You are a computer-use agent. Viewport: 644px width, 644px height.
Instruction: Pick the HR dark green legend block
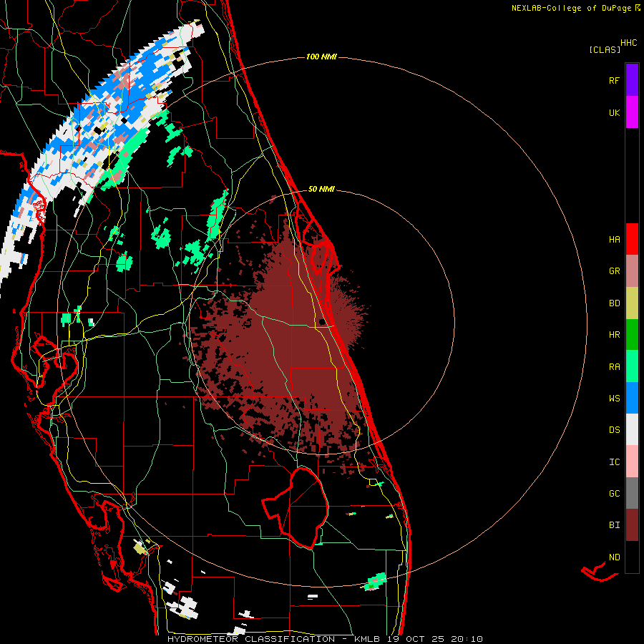(x=632, y=335)
